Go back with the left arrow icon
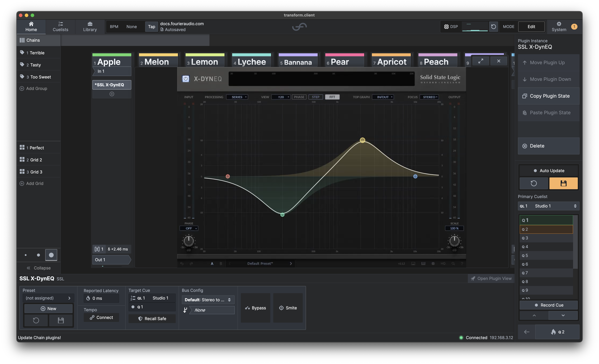 click(x=526, y=332)
